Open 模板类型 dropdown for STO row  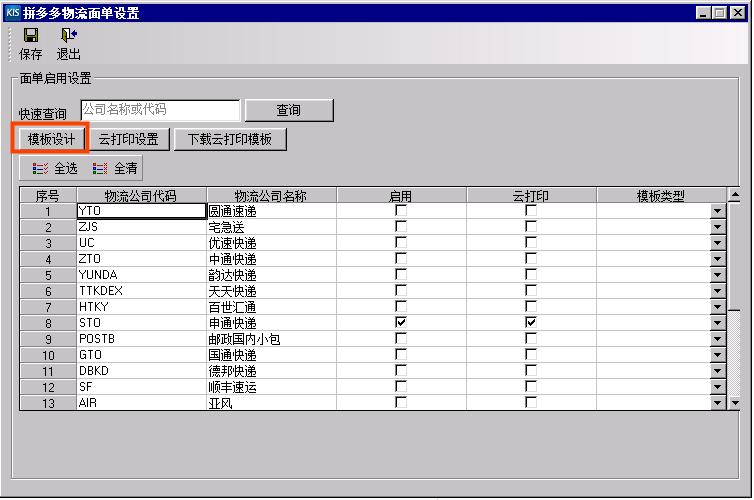pyautogui.click(x=717, y=323)
